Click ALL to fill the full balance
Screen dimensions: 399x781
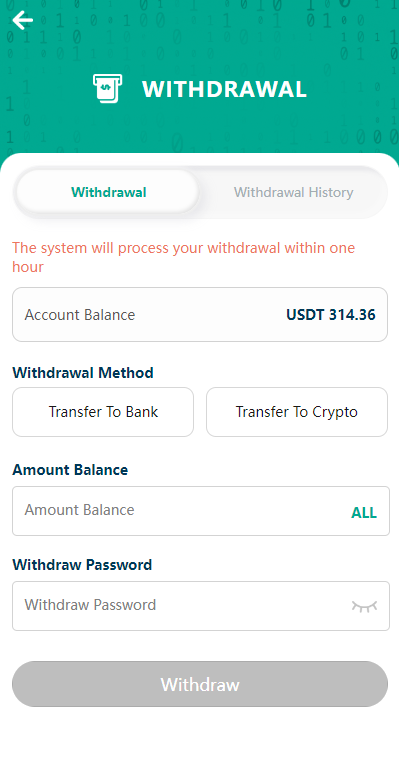point(364,513)
